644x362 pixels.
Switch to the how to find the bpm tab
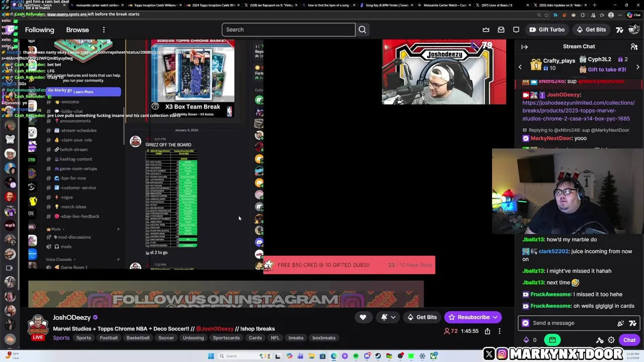pos(329,5)
